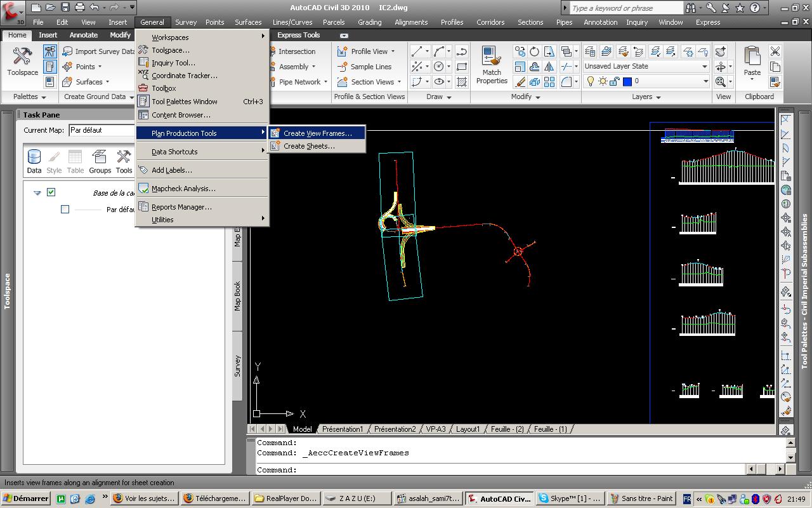
Task: Select the Rectangle draw tool
Action: click(x=462, y=67)
